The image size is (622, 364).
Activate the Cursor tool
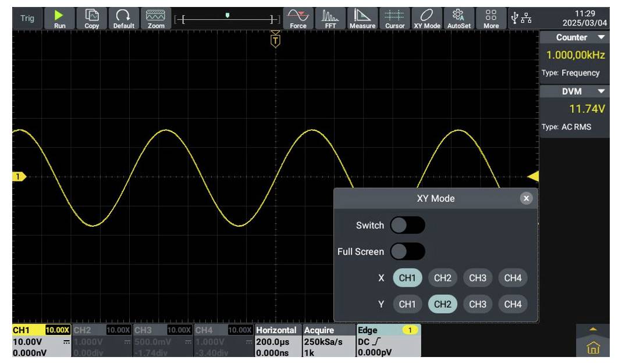395,17
